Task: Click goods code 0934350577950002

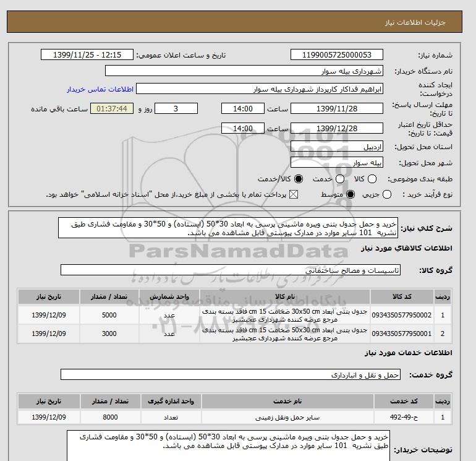Action: coord(402,315)
